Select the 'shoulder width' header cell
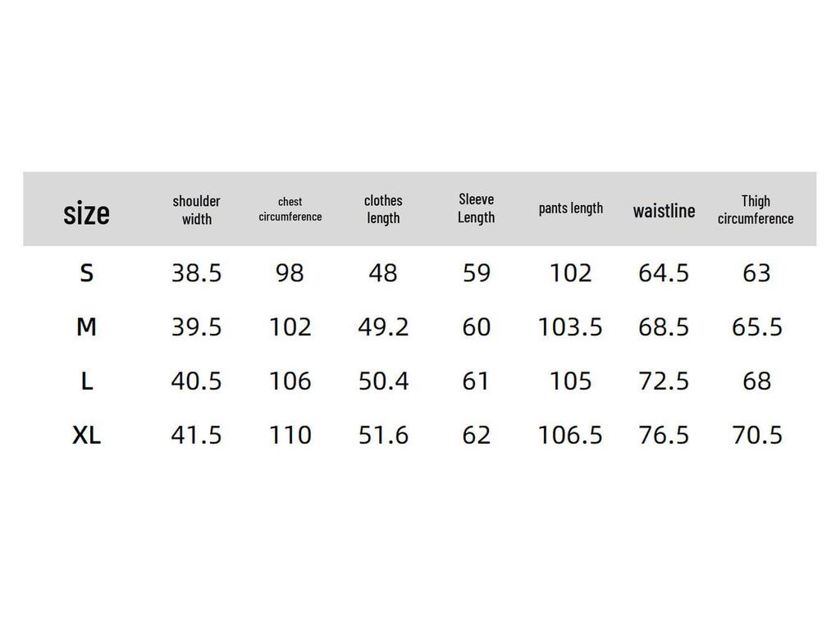 click(x=196, y=210)
